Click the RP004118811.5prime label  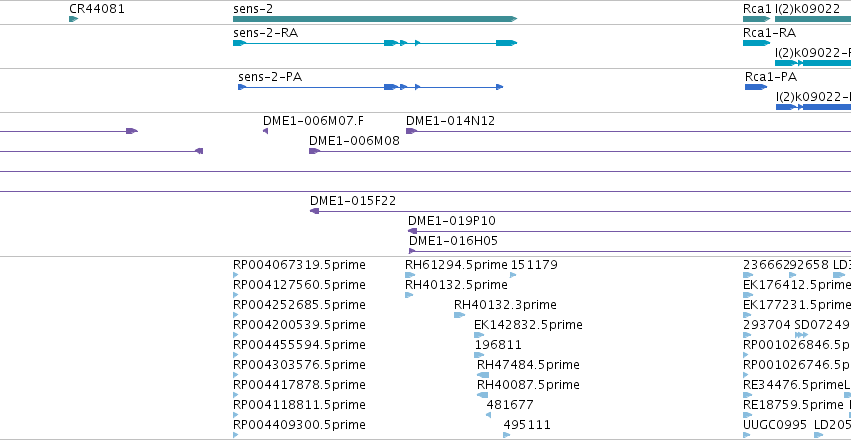[x=299, y=405]
